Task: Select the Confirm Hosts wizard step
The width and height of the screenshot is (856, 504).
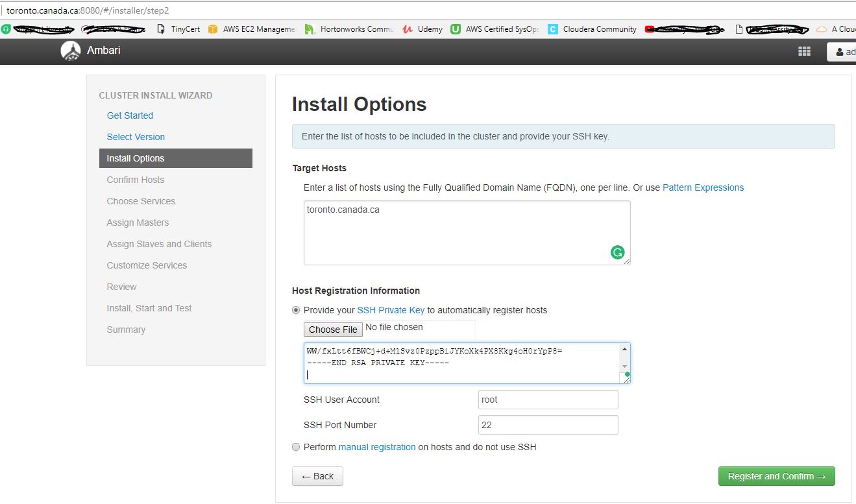Action: click(135, 180)
